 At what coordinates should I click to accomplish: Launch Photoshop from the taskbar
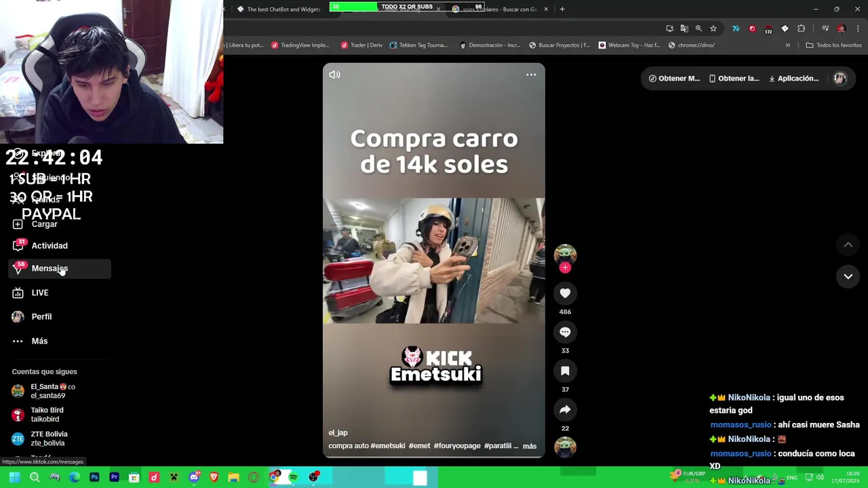point(94,477)
